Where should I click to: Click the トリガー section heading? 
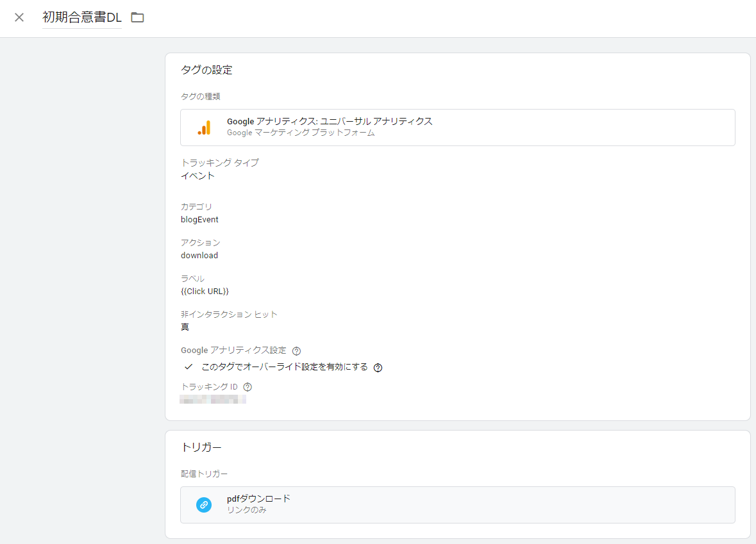pos(201,447)
